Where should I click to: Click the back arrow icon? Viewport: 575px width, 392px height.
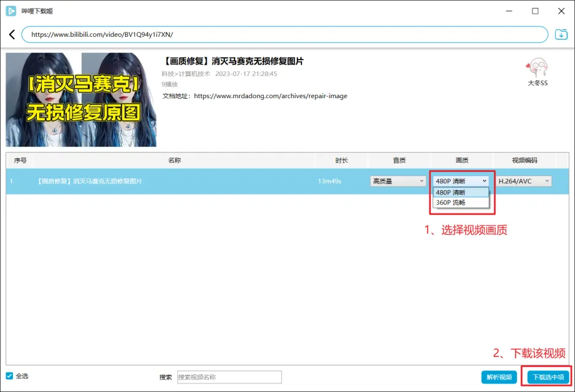tap(12, 35)
